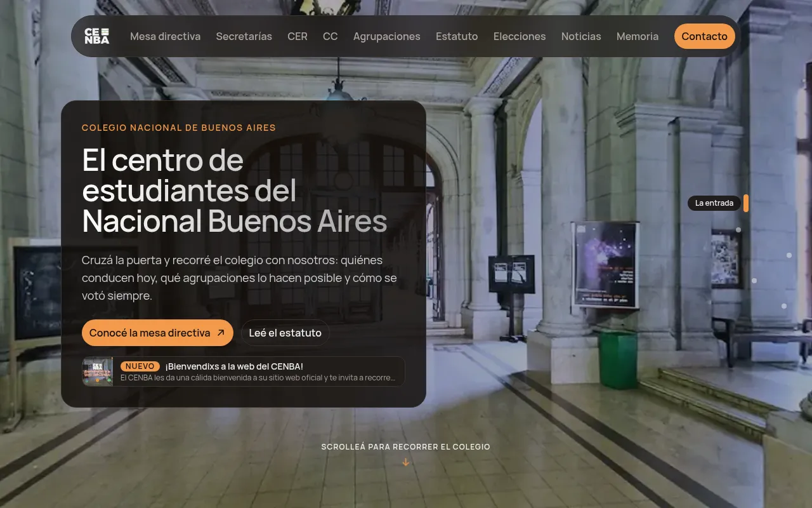This screenshot has height=508, width=812.
Task: Visit the Elecciones section
Action: (520, 36)
